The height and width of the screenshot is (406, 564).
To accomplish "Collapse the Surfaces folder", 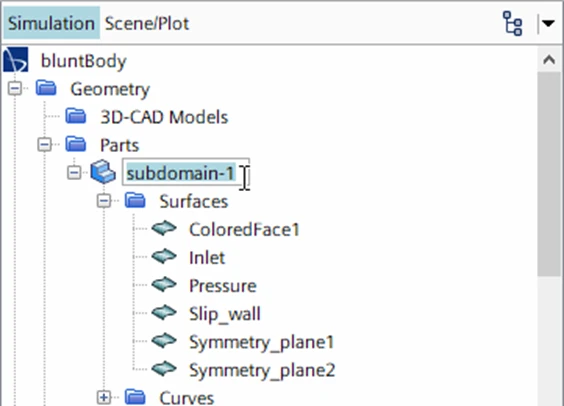I will tap(104, 201).
